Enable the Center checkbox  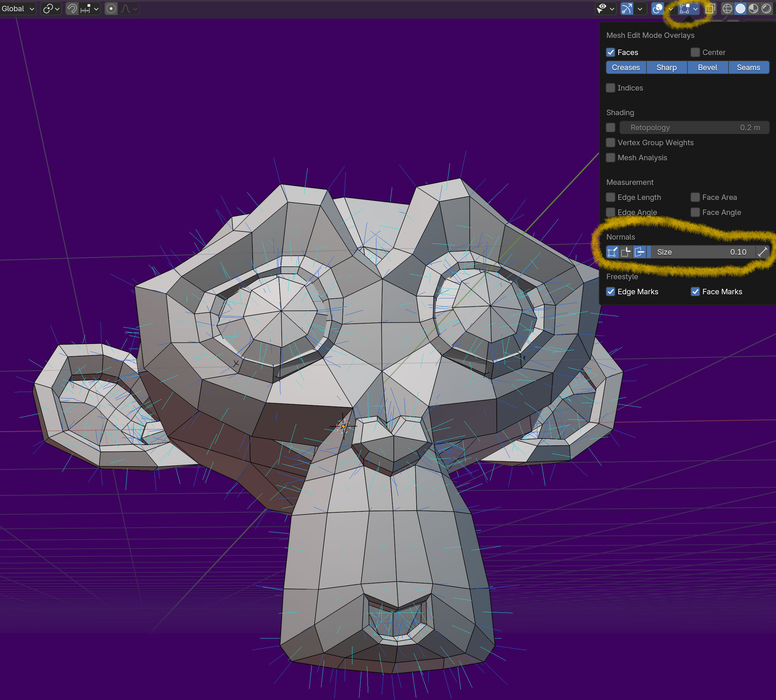(x=695, y=52)
